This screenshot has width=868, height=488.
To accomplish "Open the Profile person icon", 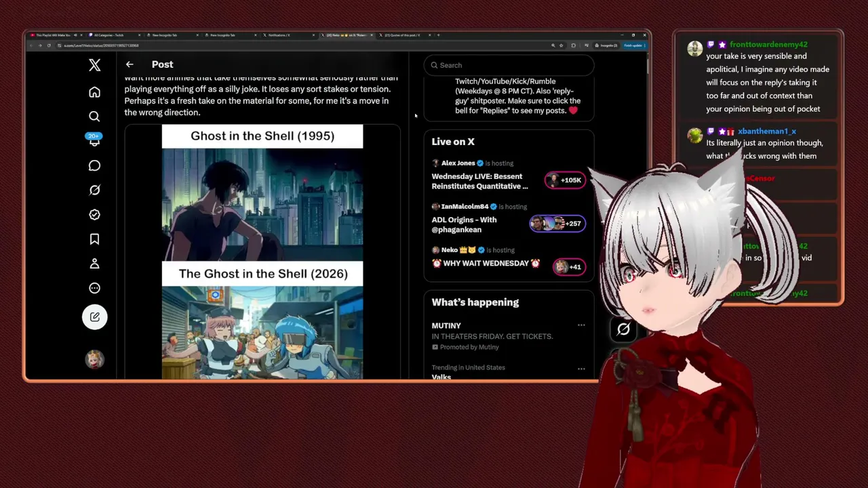I will 94,264.
